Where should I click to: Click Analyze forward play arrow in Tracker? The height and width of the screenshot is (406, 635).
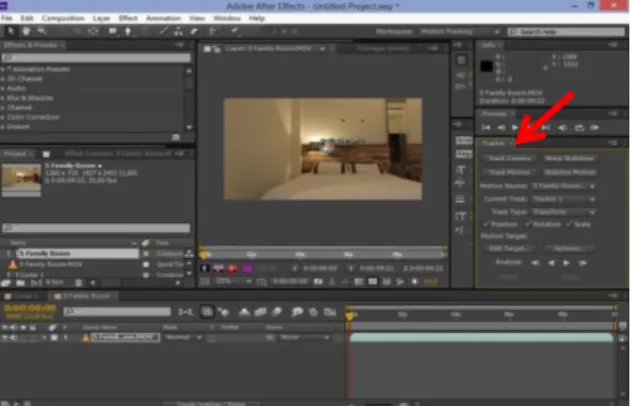coord(566,263)
